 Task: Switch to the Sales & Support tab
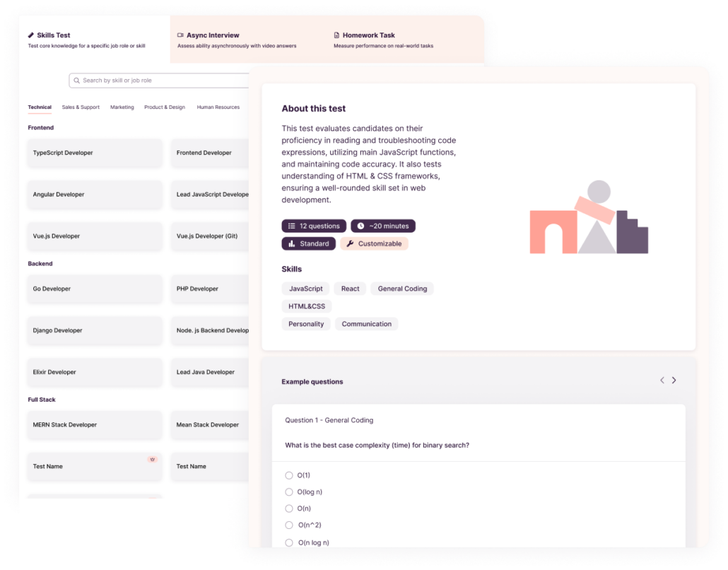(81, 107)
